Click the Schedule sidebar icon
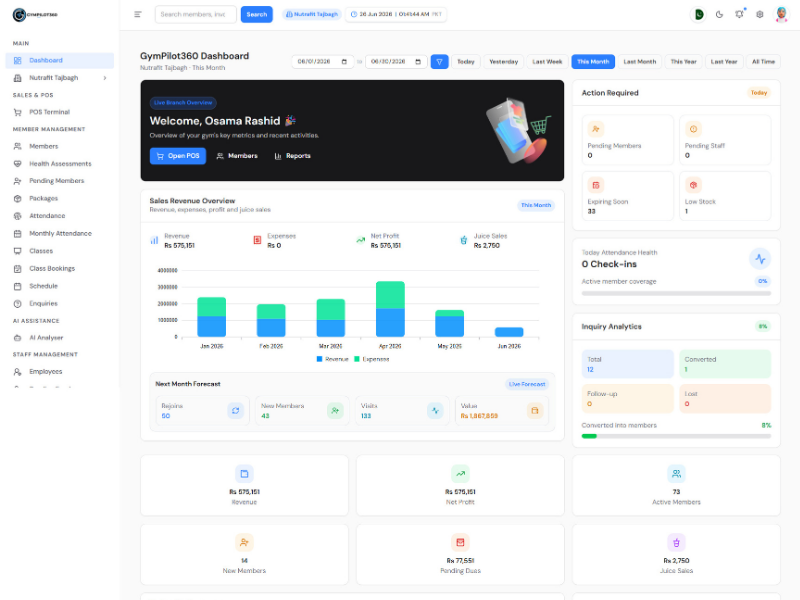800x600 pixels. [17, 286]
